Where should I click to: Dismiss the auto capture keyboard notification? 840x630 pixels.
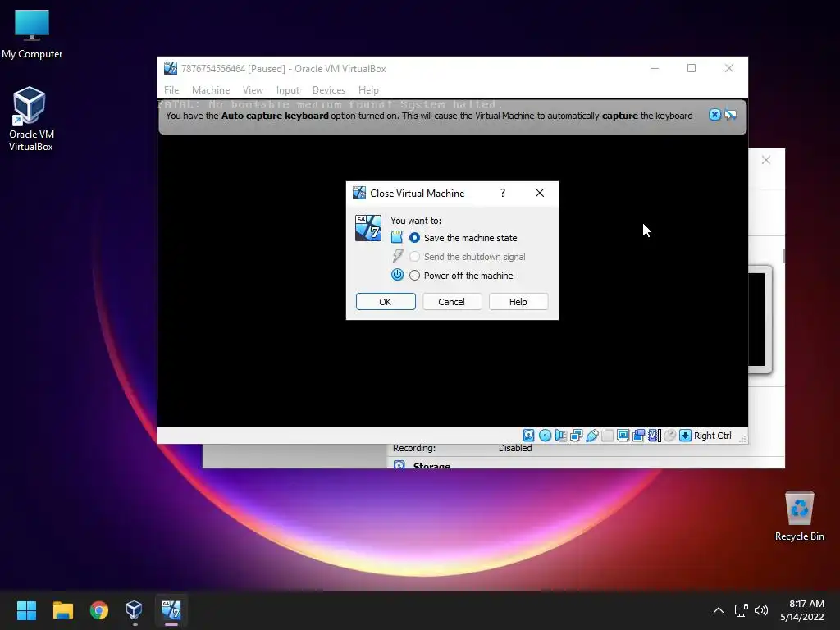click(x=714, y=115)
